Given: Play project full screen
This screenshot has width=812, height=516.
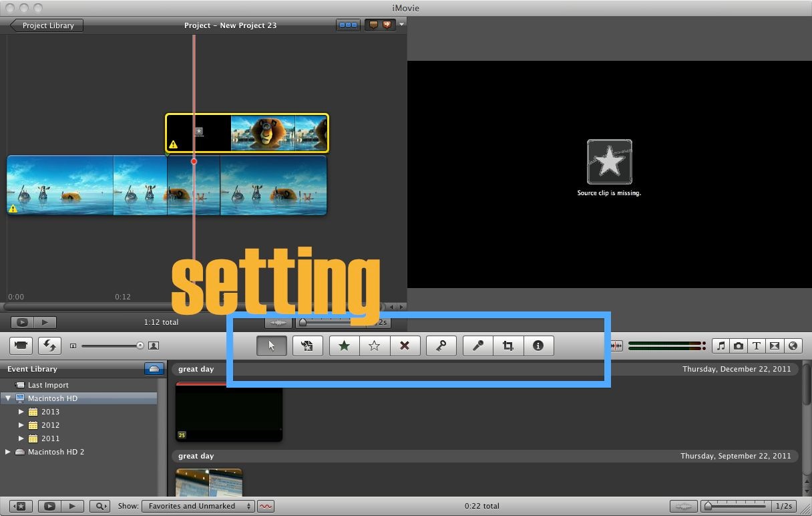Looking at the screenshot, I should [x=22, y=322].
